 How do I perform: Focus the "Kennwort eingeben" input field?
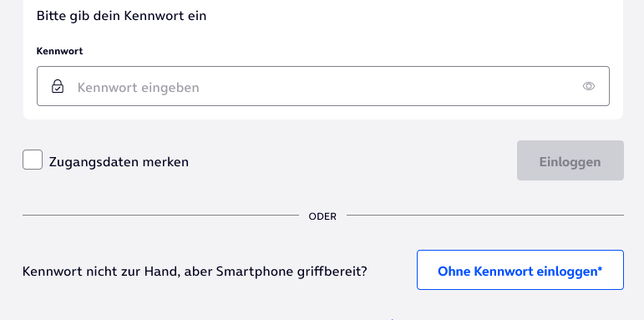coord(322,86)
